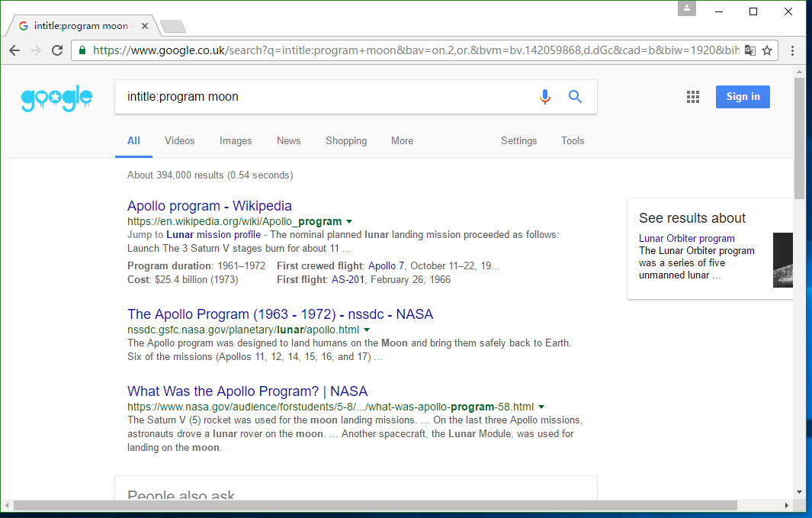Open the Lunar Orbiter program link
Image resolution: width=812 pixels, height=518 pixels.
(687, 238)
